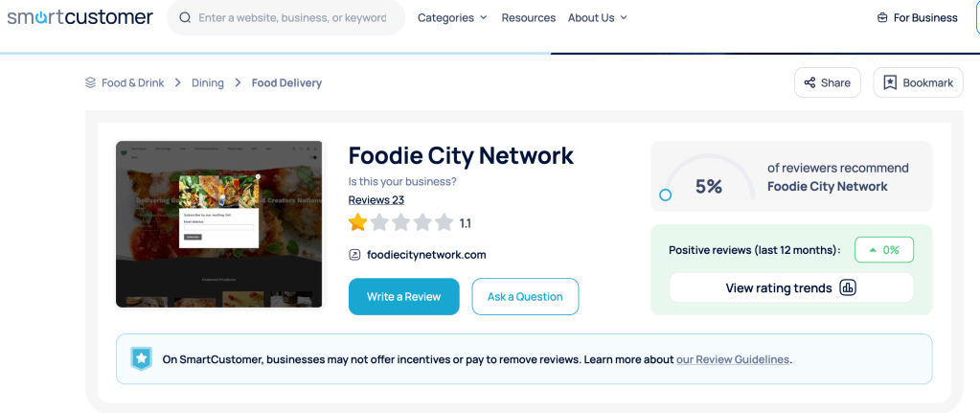Image resolution: width=980 pixels, height=413 pixels.
Task: Click the SmartCustomer logo
Action: pos(80,17)
